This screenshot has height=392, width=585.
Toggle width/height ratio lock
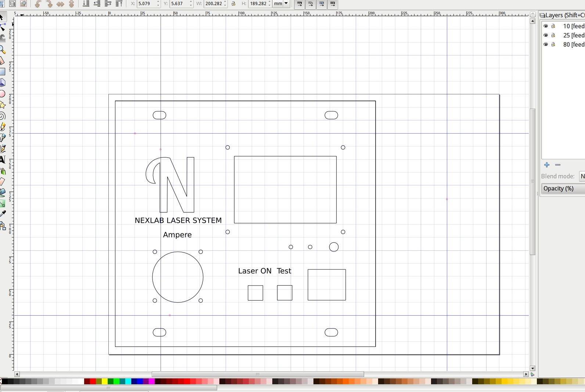click(x=233, y=4)
